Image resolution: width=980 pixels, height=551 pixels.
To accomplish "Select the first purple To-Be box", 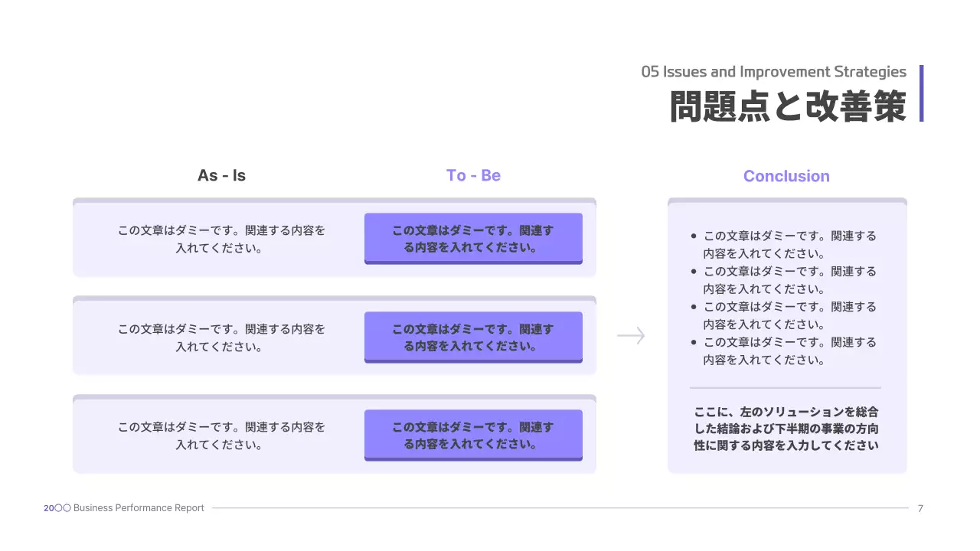I will [x=473, y=239].
